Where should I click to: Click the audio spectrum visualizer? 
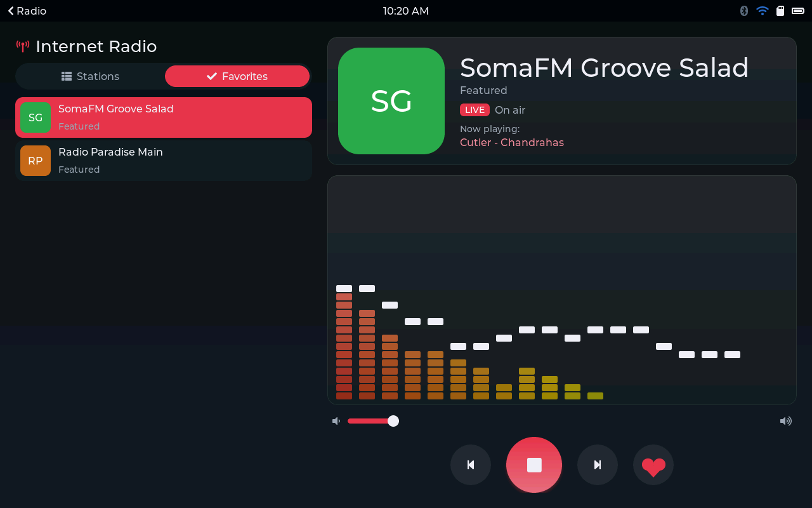point(562,290)
